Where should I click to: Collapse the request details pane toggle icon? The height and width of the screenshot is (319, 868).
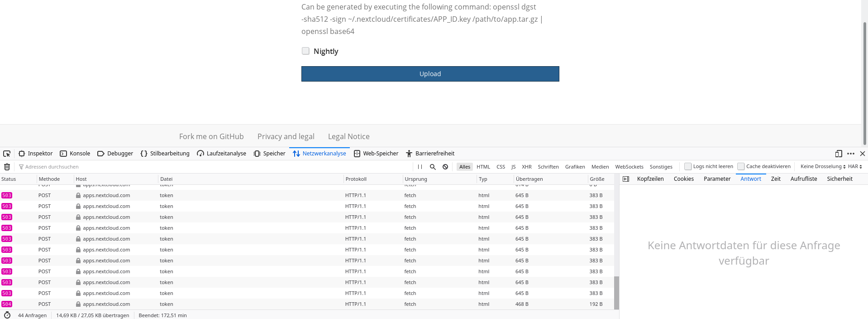(626, 179)
